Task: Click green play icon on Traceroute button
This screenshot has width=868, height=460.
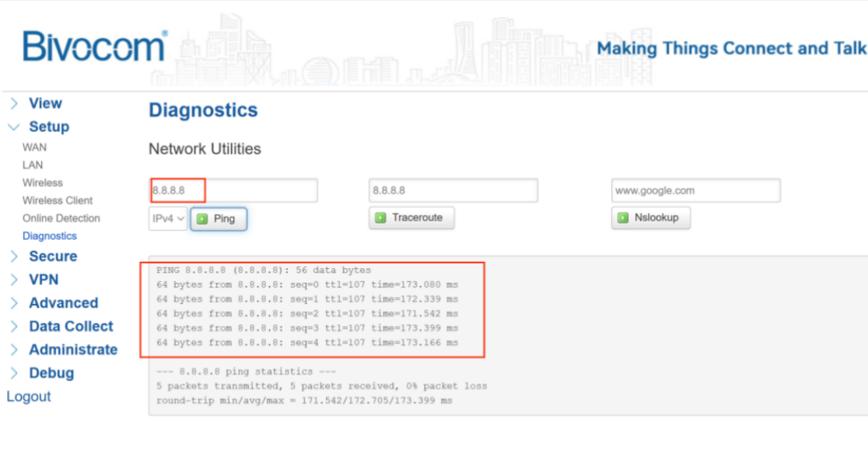Action: coord(381,218)
